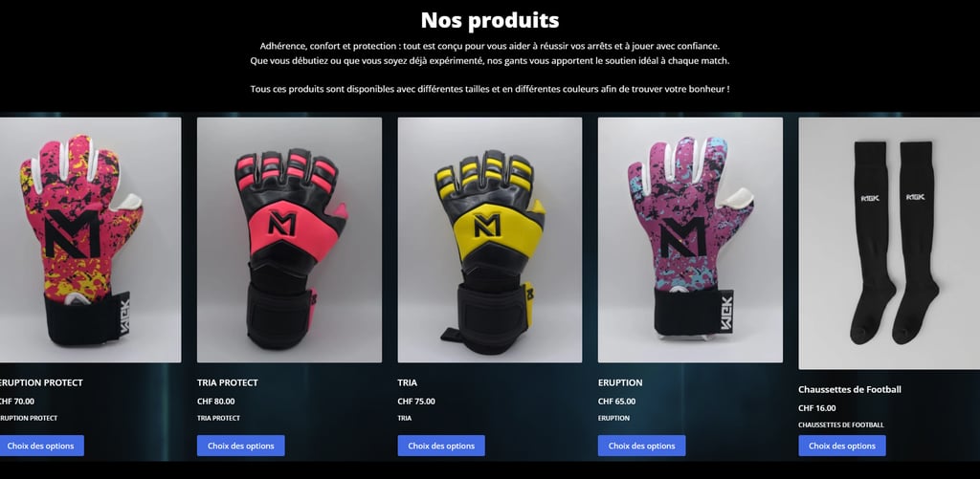Select the small ERUPTION category label
The width and height of the screenshot is (980, 479).
[613, 419]
